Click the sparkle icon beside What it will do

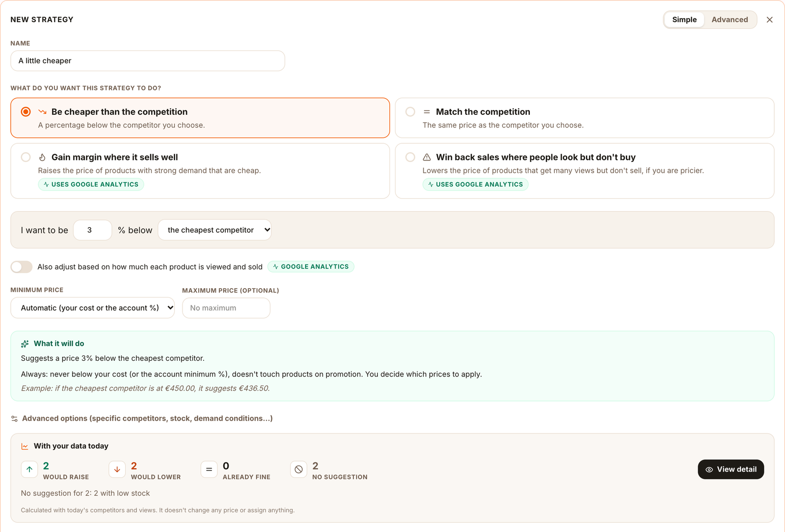[25, 344]
